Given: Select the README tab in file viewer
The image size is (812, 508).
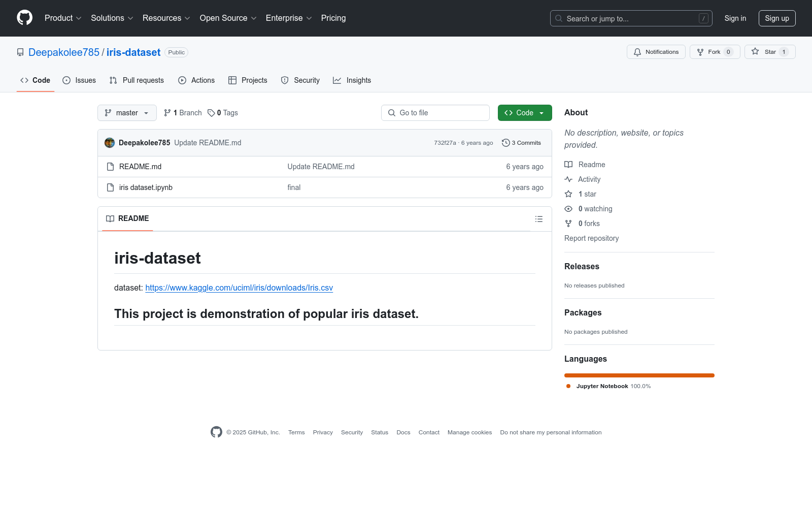Looking at the screenshot, I should [x=127, y=218].
